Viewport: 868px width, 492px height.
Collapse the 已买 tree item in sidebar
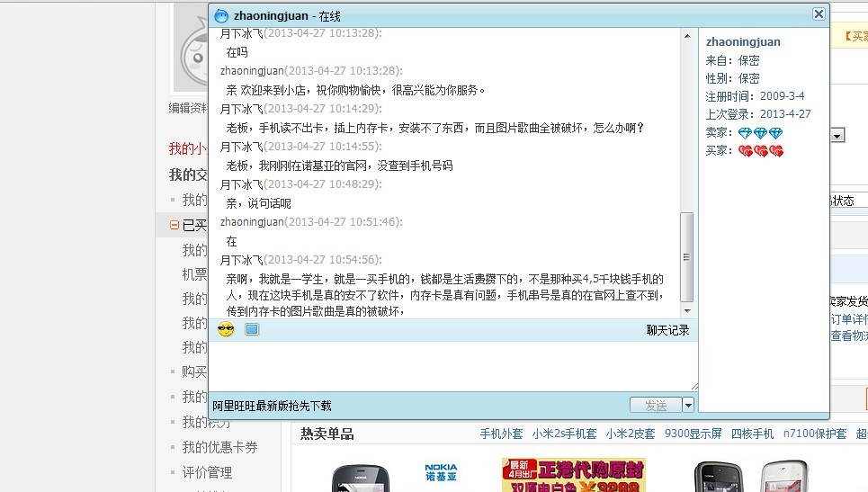pyautogui.click(x=174, y=225)
